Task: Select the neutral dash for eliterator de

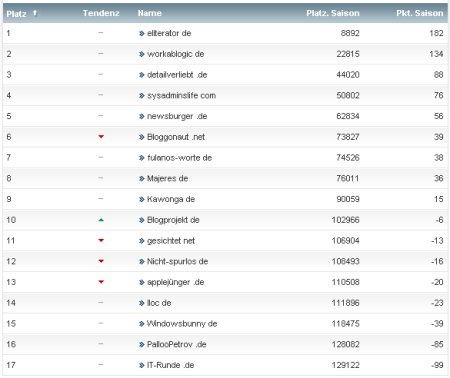Action: click(101, 33)
